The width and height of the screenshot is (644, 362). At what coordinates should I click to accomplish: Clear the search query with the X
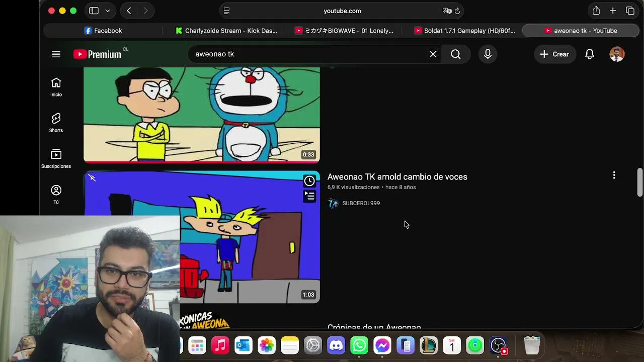click(x=433, y=54)
